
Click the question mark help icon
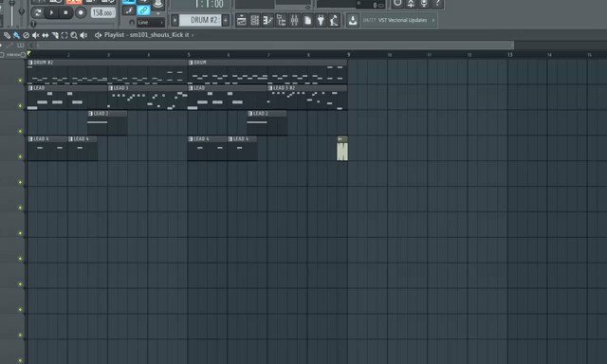(x=437, y=4)
